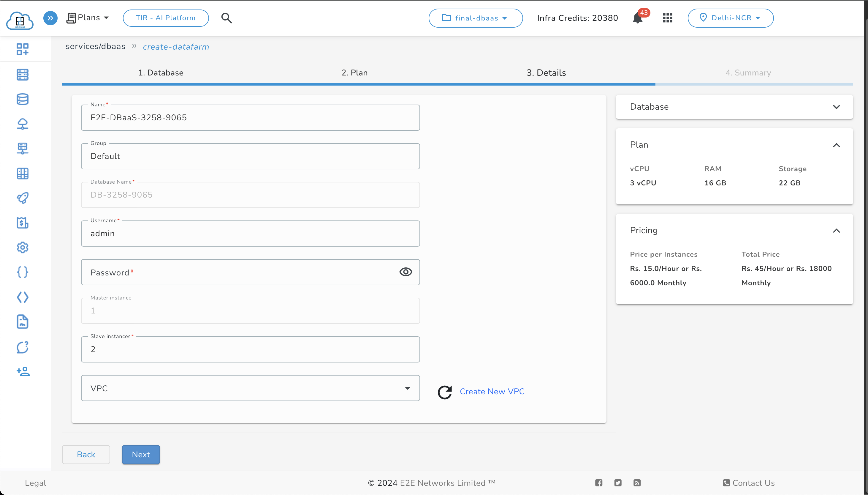
Task: View Infra Credits: 20380
Action: [x=577, y=18]
